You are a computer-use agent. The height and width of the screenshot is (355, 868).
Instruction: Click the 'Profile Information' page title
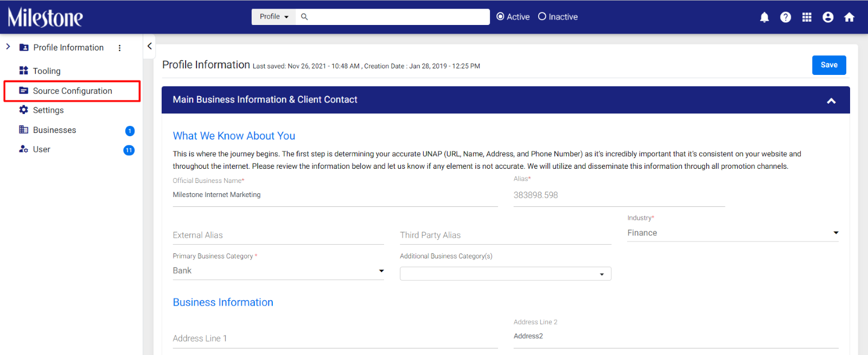click(206, 65)
